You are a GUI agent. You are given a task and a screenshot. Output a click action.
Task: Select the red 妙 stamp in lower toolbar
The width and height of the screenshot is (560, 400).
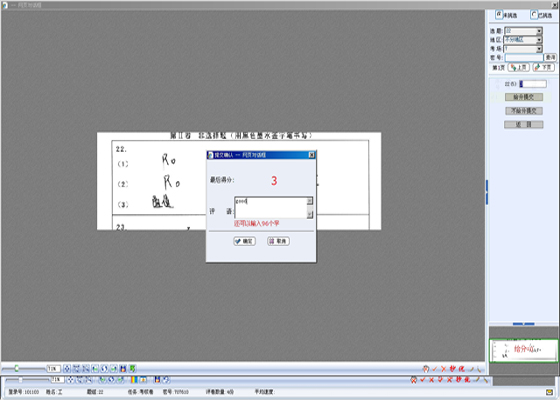pyautogui.click(x=459, y=380)
